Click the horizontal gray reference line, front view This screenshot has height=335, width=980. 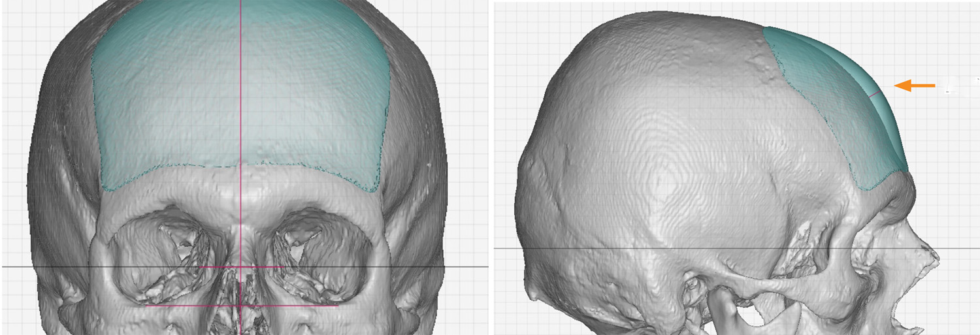point(244,266)
